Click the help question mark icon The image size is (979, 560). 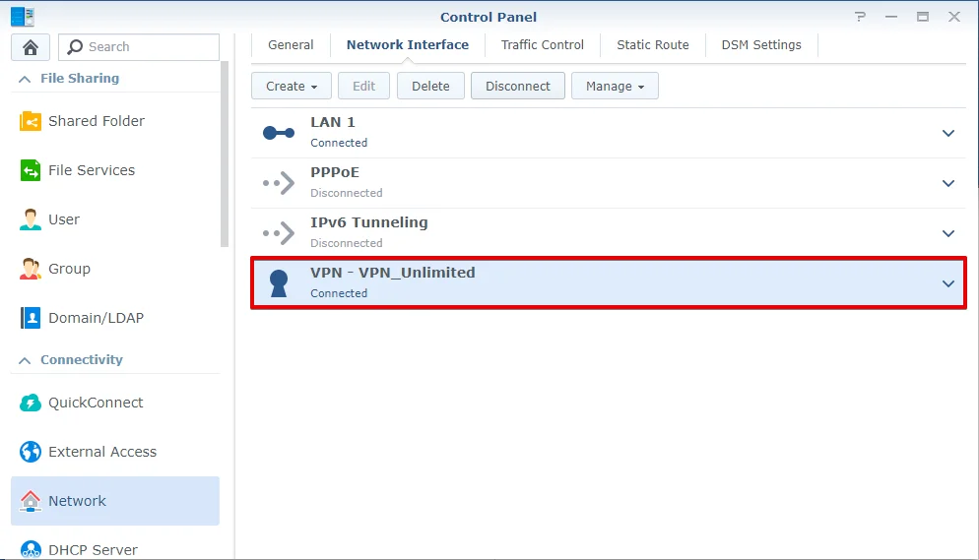(861, 17)
